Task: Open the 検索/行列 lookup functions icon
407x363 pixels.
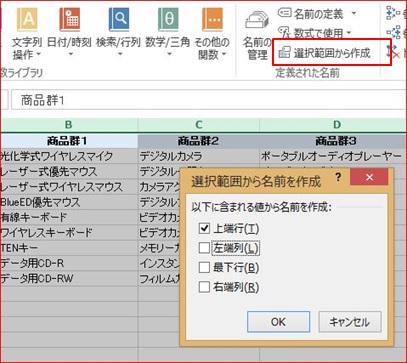Action: pyautogui.click(x=119, y=20)
